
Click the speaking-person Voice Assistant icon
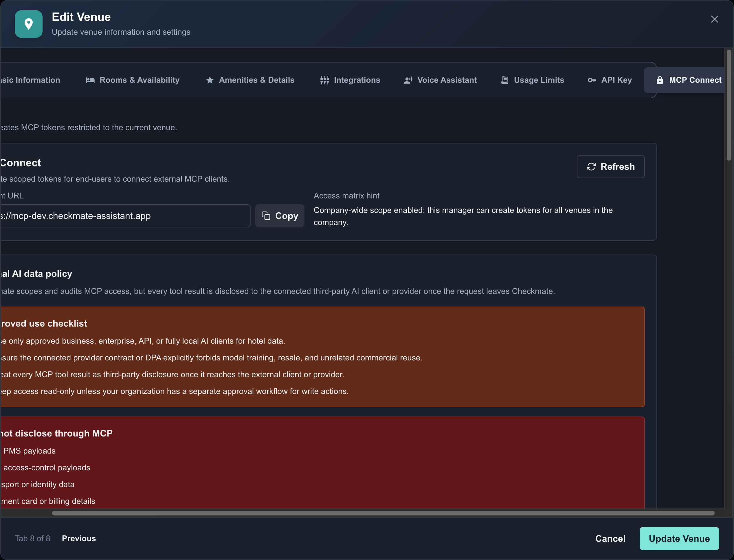click(x=408, y=80)
